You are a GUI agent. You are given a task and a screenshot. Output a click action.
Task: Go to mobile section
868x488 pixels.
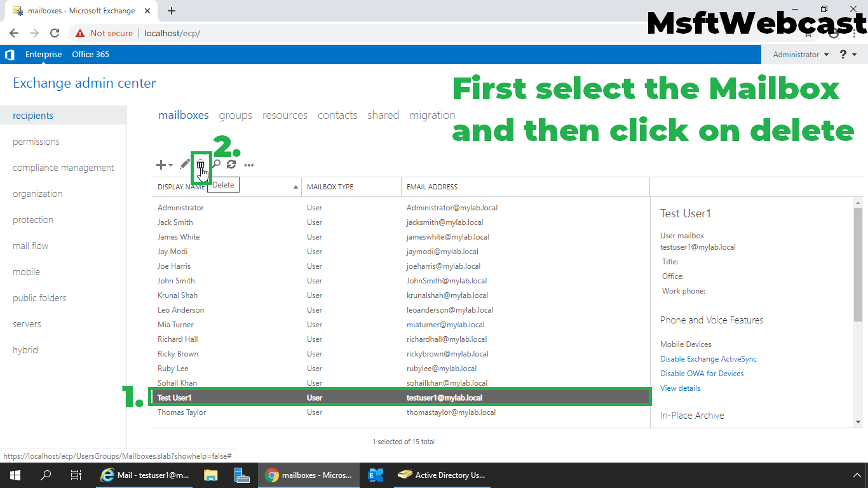(26, 272)
